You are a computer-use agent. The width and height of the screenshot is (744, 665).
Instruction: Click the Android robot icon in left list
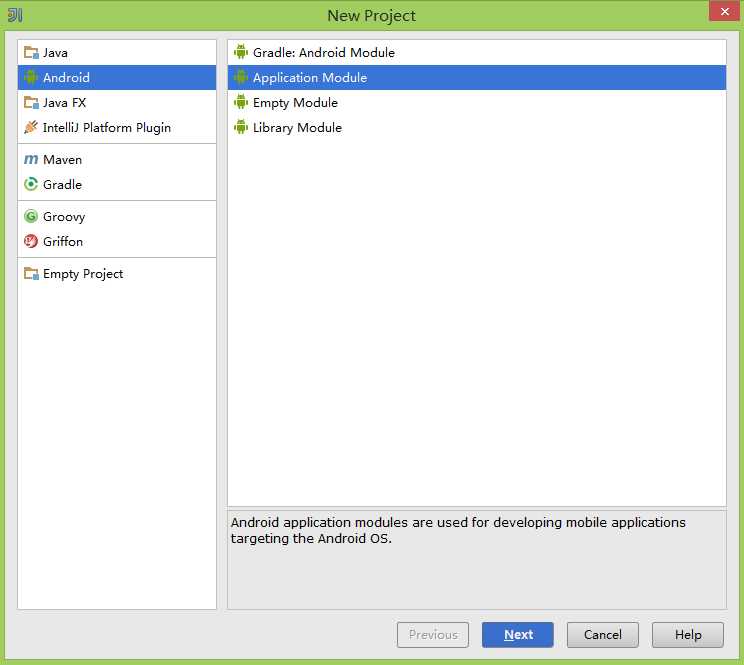pyautogui.click(x=31, y=77)
